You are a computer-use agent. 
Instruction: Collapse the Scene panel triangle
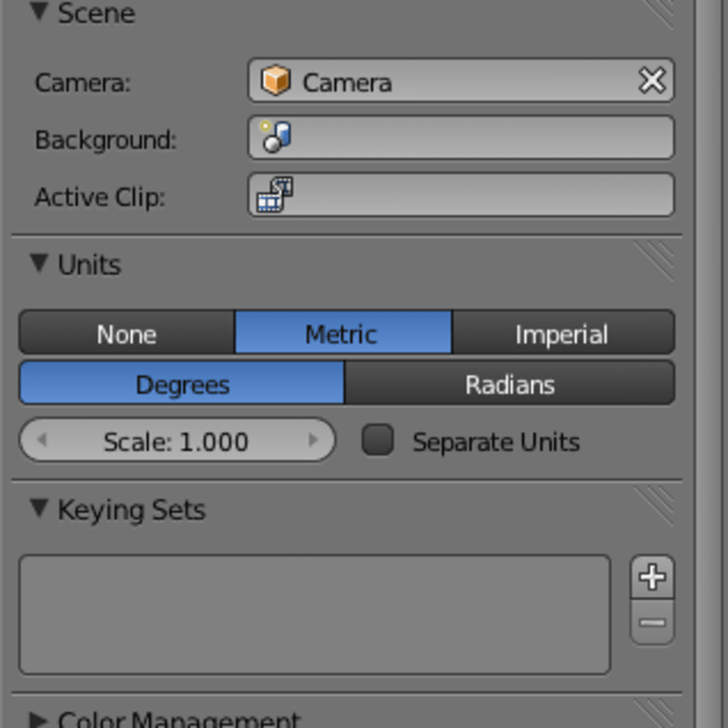(39, 11)
